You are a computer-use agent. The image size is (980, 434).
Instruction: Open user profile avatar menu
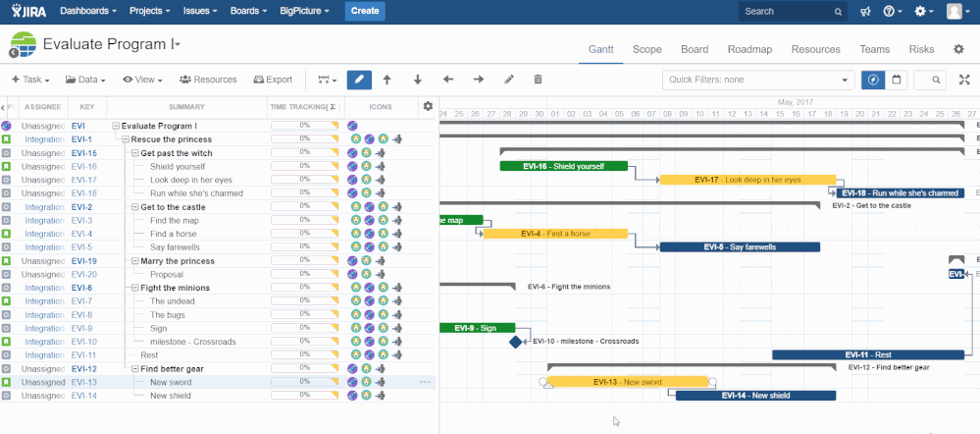[x=958, y=11]
